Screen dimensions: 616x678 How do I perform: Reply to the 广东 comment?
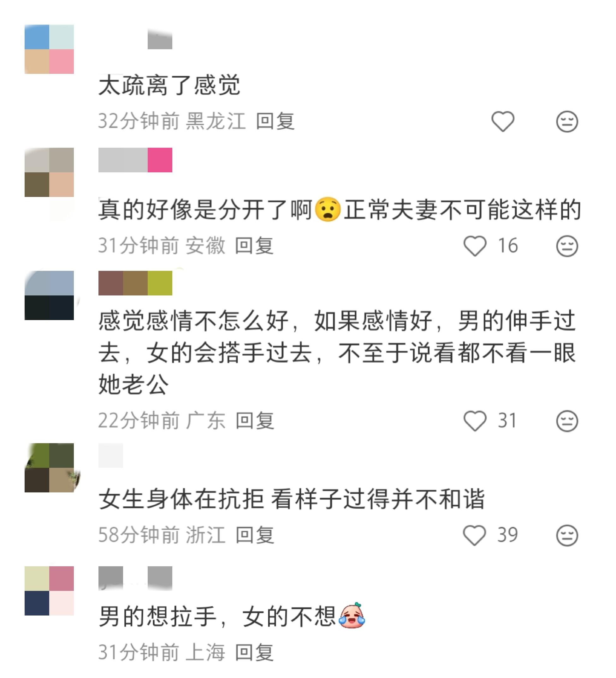255,421
